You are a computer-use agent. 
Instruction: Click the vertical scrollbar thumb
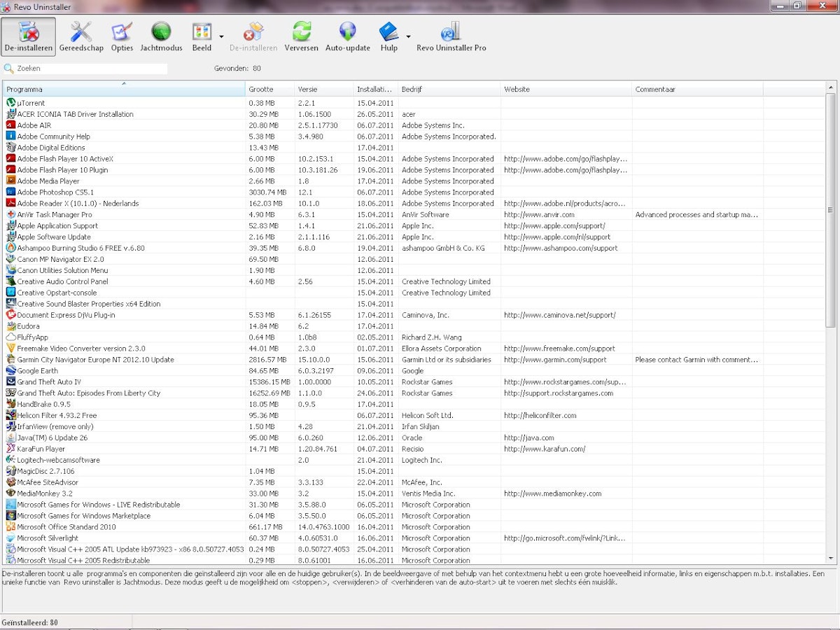[831, 210]
